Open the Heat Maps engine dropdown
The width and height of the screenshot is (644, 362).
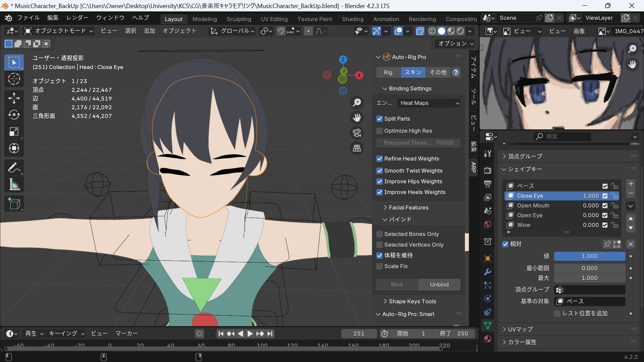point(429,103)
